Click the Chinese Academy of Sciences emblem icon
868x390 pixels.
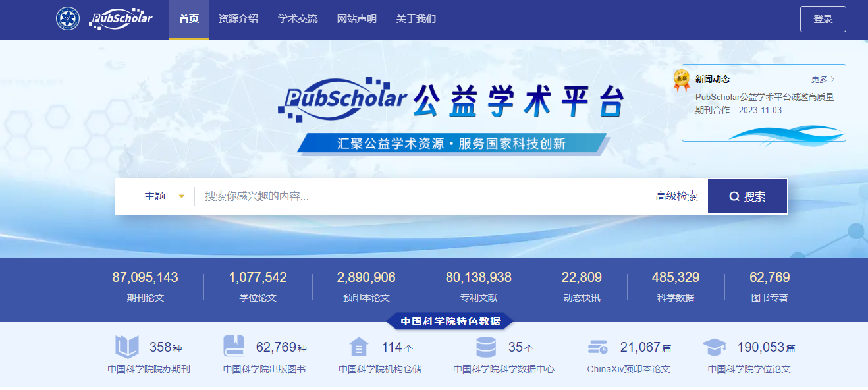click(x=67, y=19)
